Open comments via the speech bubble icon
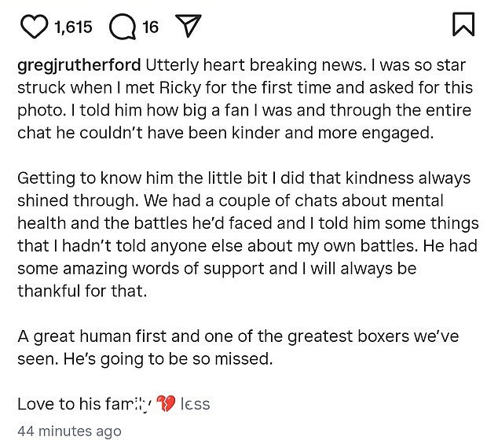Viewport: 498px width, 448px height. pos(123,27)
